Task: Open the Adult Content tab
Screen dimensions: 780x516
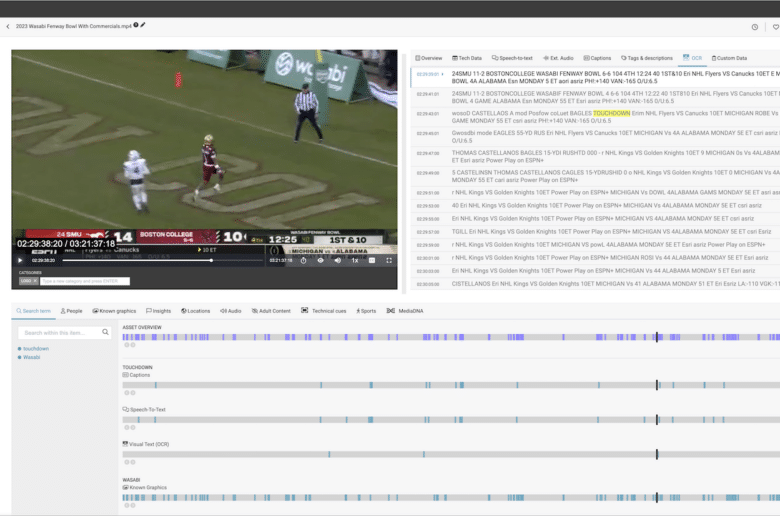Action: pyautogui.click(x=271, y=311)
